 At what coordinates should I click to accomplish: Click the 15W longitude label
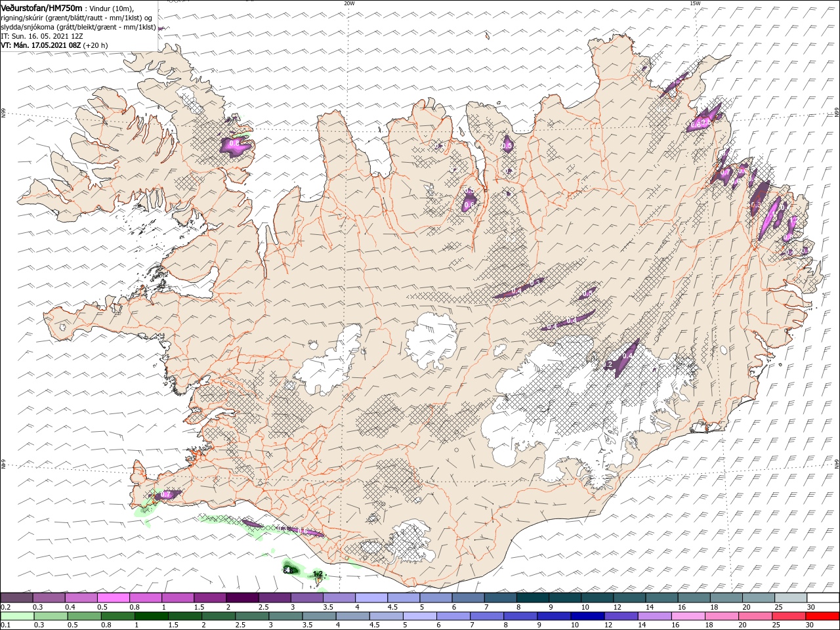(x=695, y=3)
